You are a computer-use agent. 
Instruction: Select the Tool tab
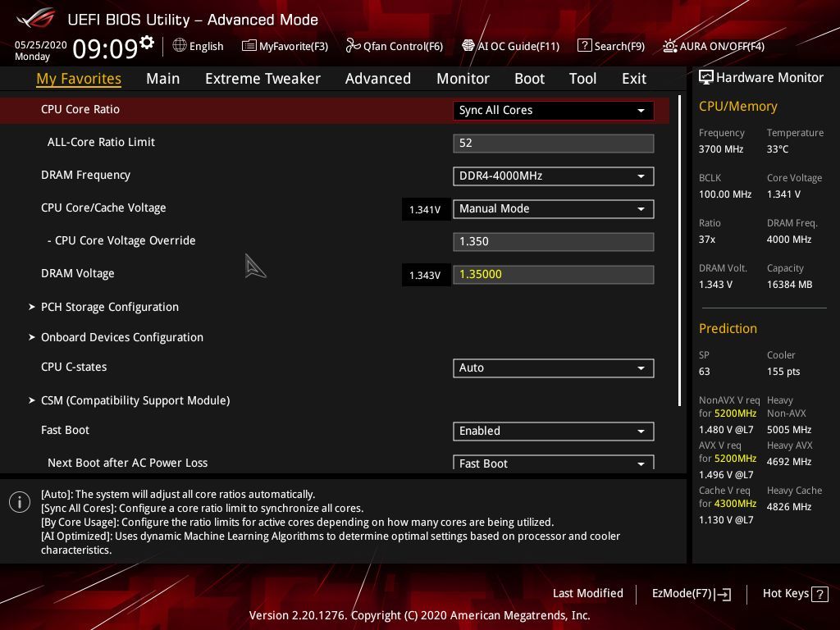click(583, 79)
